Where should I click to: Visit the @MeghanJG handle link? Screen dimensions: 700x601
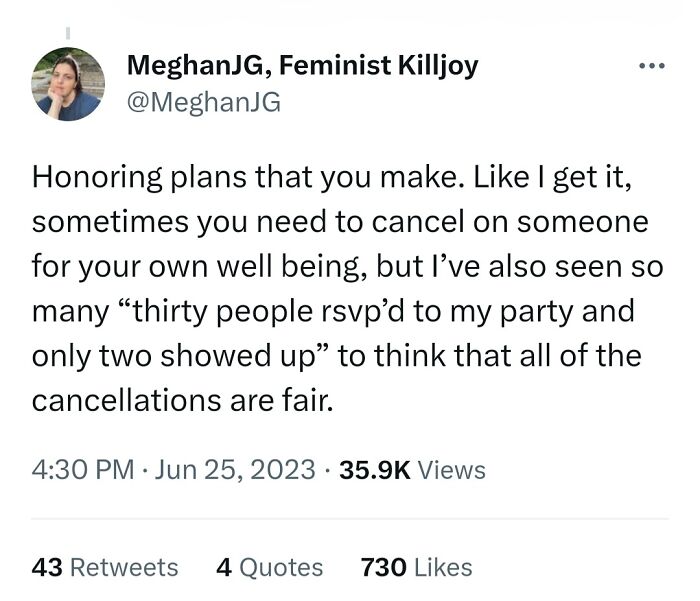coord(205,101)
